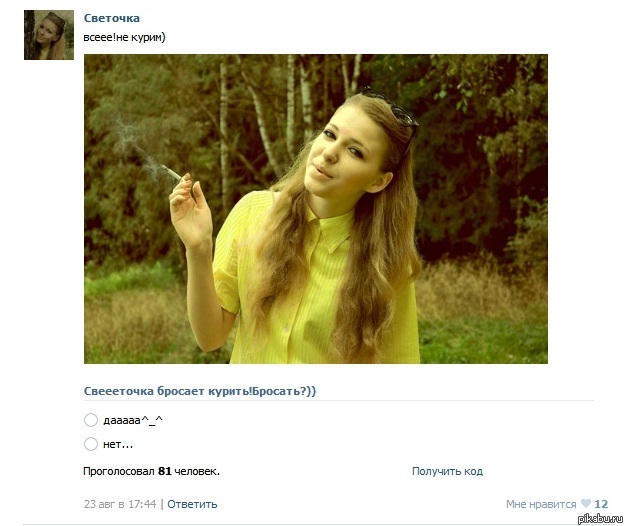Click the Получить код link

(447, 471)
